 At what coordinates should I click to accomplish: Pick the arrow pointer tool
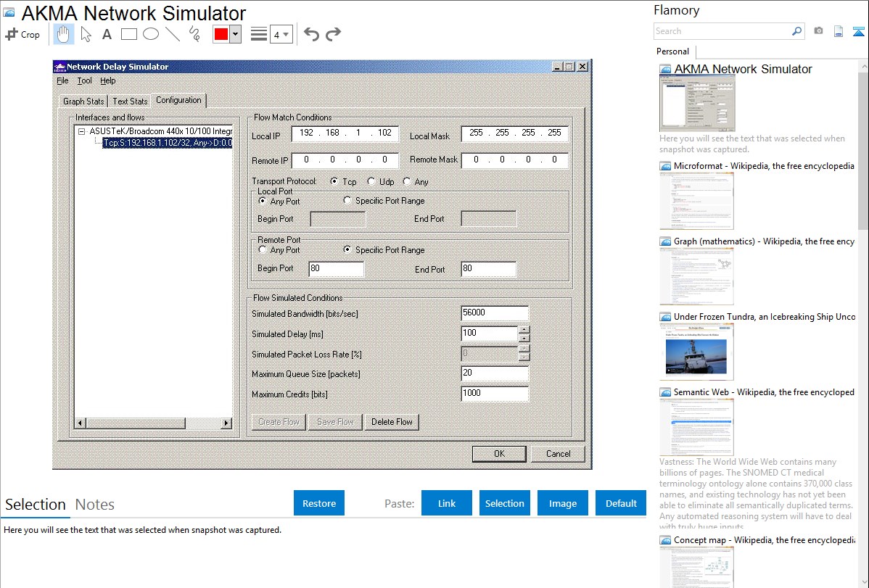coord(86,34)
